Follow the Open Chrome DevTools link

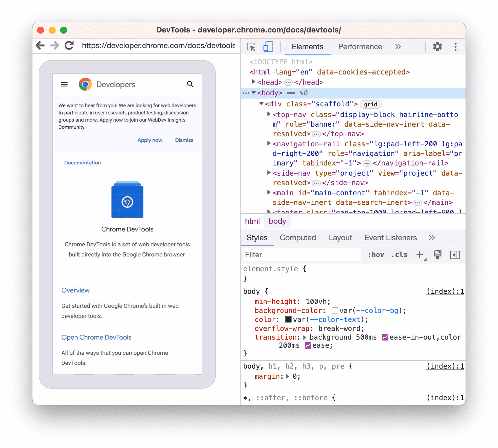click(96, 337)
